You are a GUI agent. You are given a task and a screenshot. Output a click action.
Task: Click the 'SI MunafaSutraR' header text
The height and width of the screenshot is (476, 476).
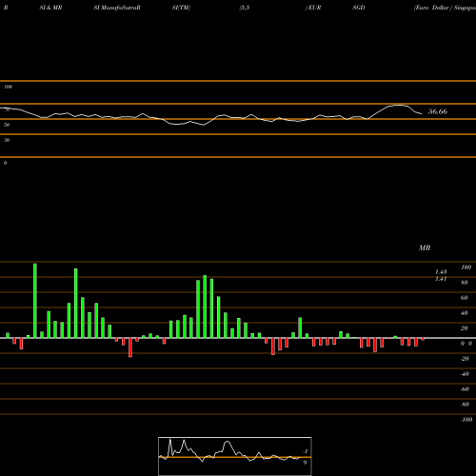[x=117, y=8]
